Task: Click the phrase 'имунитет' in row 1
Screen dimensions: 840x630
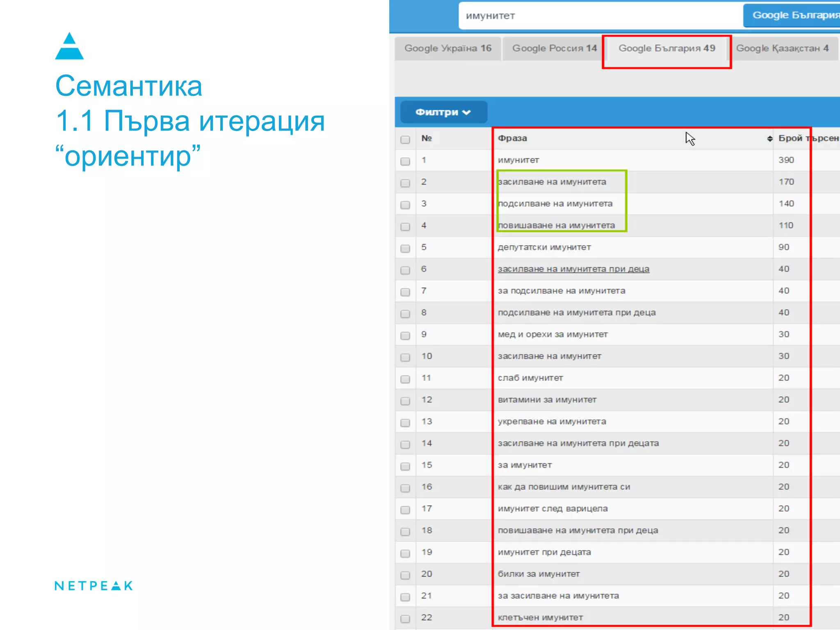Action: pyautogui.click(x=518, y=160)
